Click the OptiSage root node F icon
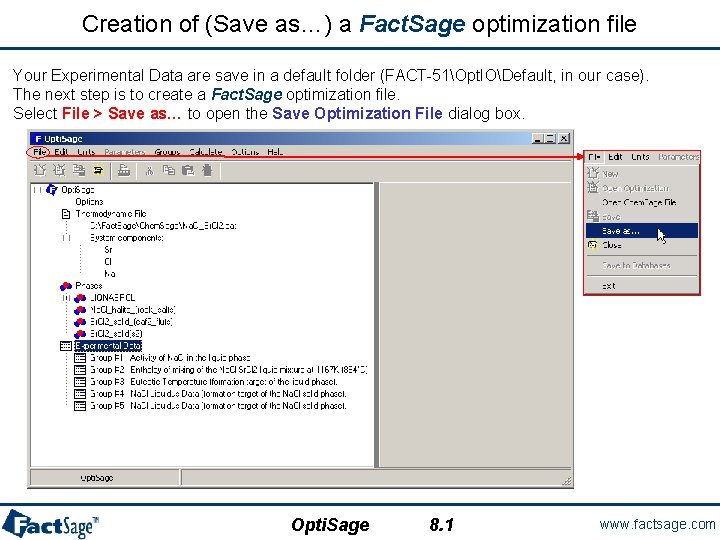720x540 pixels. click(52, 190)
